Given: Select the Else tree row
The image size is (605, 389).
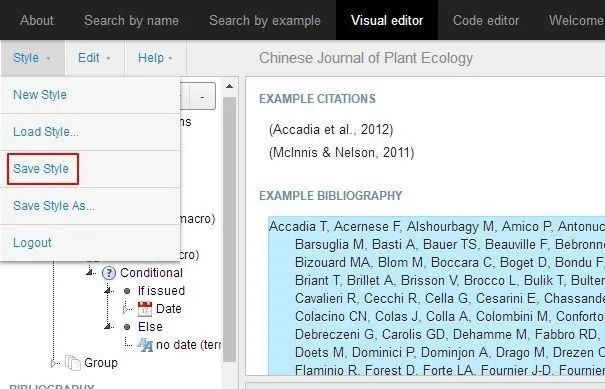Looking at the screenshot, I should point(150,326).
